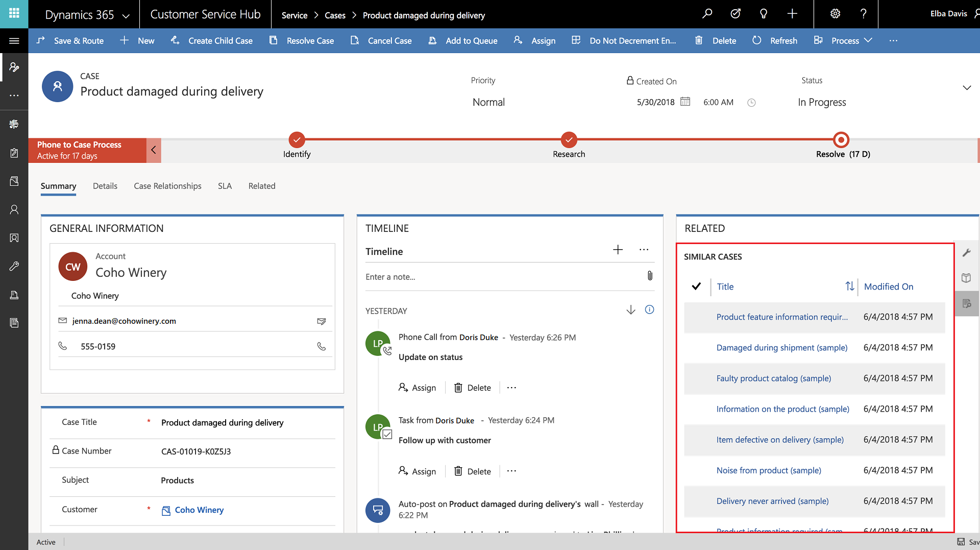Screen dimensions: 980x550
Task: Click the knowledge book icon in Related panel
Action: point(967,278)
